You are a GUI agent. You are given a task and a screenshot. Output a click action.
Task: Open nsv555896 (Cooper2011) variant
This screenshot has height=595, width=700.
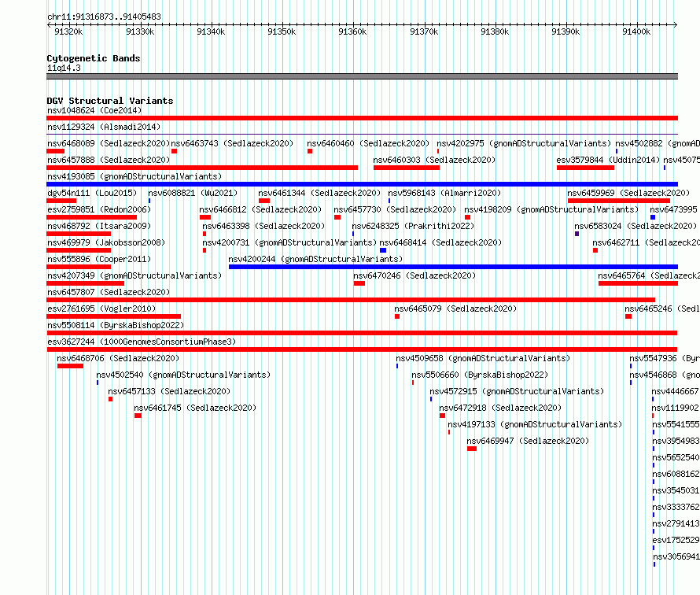(99, 259)
